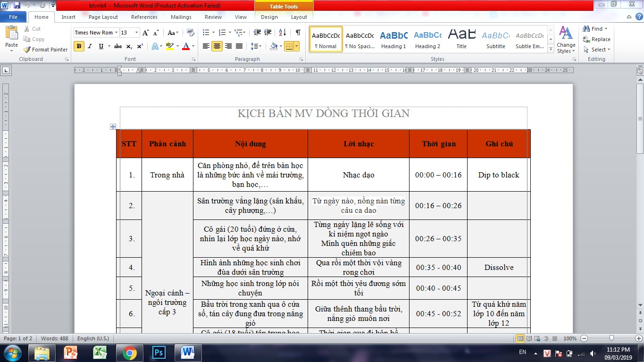Image resolution: width=644 pixels, height=362 pixels.
Task: Open the Select dropdown in Editing
Action: pos(597,50)
